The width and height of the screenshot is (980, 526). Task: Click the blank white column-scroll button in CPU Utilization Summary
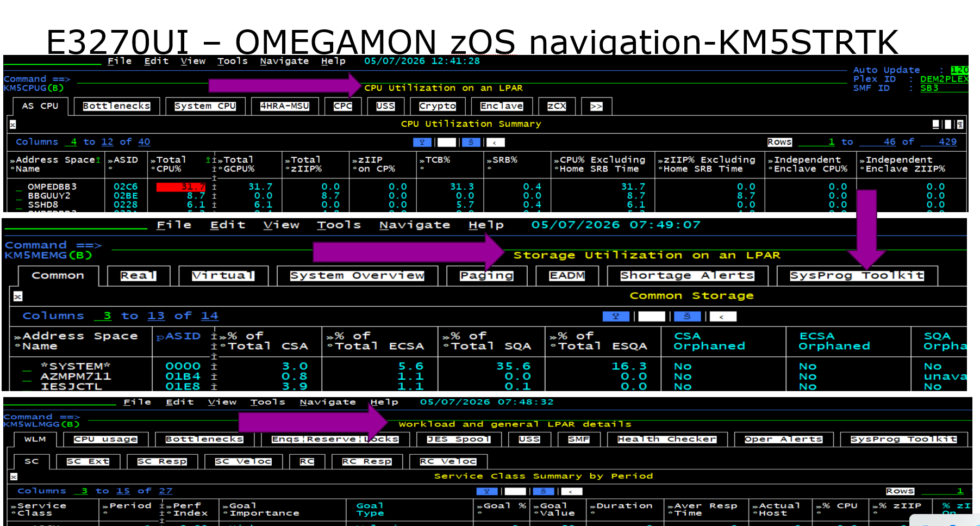pos(447,142)
